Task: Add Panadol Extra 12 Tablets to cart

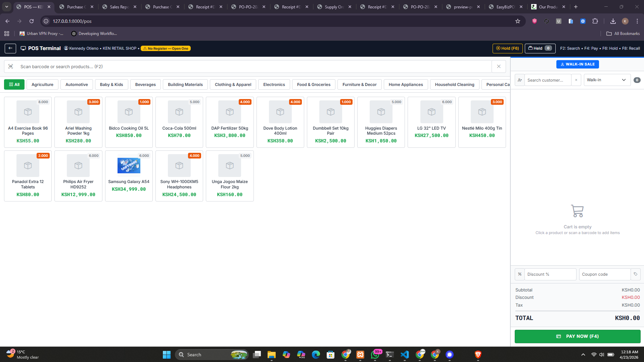Action: click(x=28, y=176)
